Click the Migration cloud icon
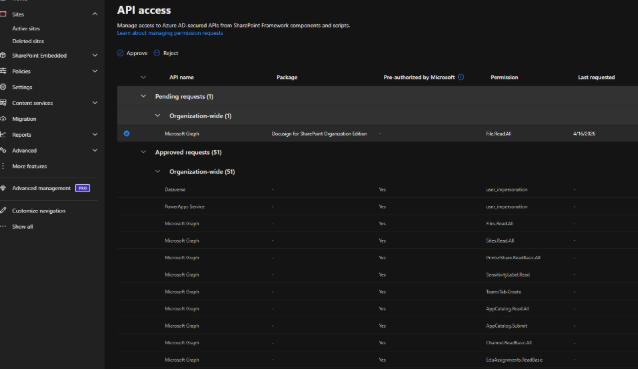This screenshot has height=369, width=638. point(3,119)
